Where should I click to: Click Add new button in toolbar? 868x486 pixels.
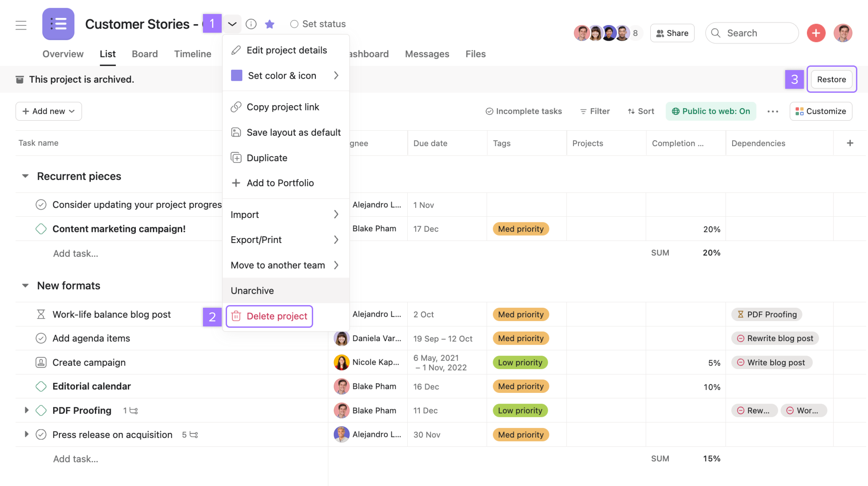[48, 110]
